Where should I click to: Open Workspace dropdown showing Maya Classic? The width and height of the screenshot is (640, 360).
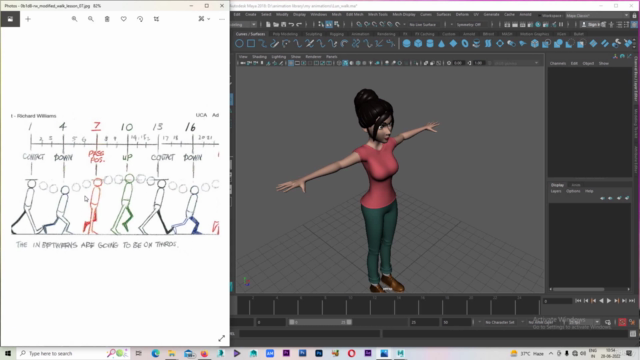pyautogui.click(x=597, y=16)
